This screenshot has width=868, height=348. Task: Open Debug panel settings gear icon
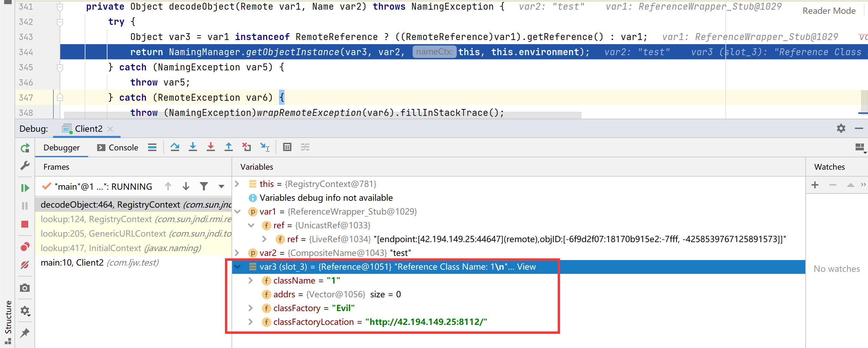pos(841,128)
